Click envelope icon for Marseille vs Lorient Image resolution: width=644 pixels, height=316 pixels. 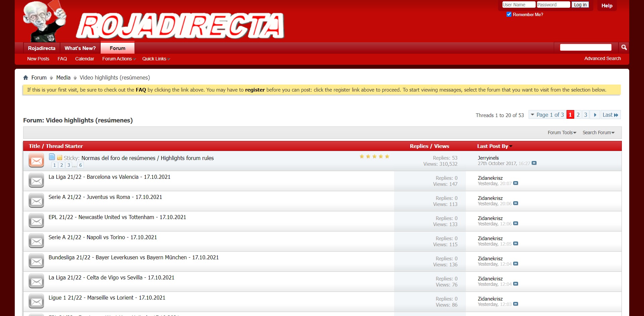(x=36, y=302)
